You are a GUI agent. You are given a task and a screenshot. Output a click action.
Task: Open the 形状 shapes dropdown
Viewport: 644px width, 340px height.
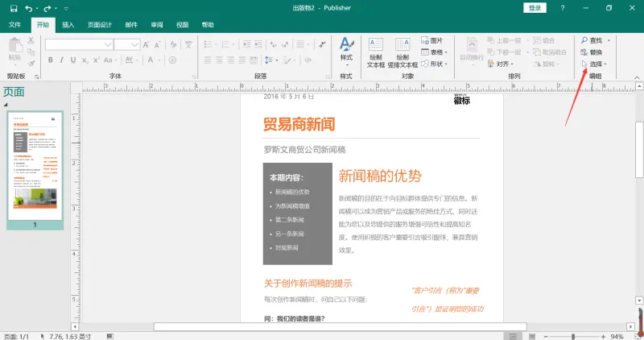(x=434, y=64)
